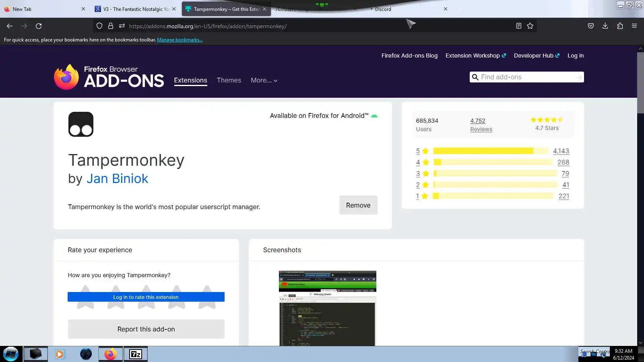Open the 79 three-star reviews count
Screen dimensions: 644x362
pos(565,173)
